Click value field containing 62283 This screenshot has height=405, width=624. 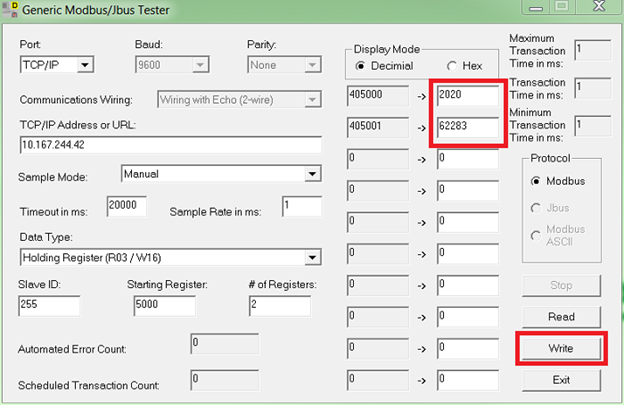pyautogui.click(x=468, y=127)
